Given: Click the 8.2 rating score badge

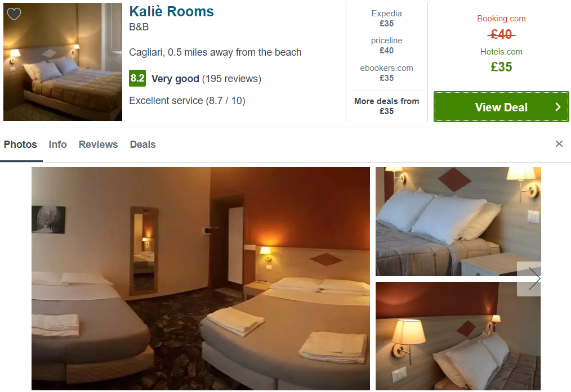Looking at the screenshot, I should click(x=137, y=78).
